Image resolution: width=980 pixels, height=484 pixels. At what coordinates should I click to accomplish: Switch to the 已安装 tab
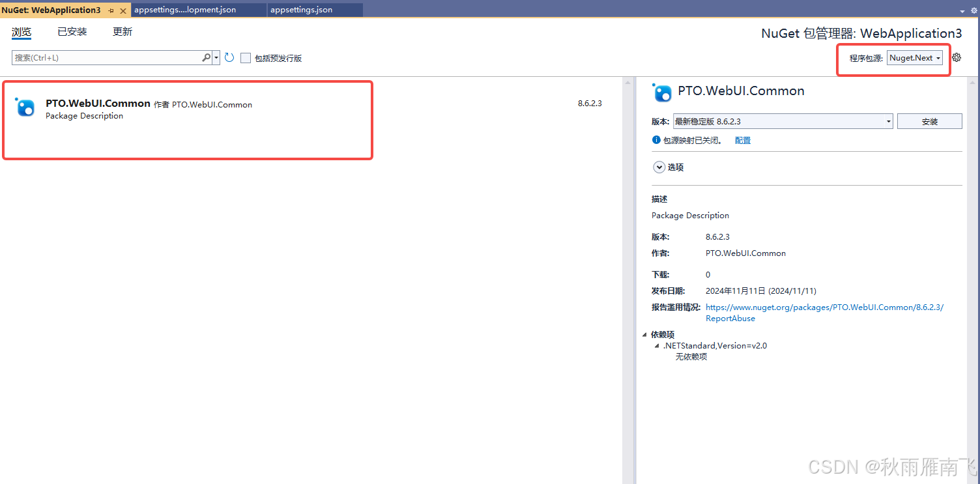tap(72, 31)
